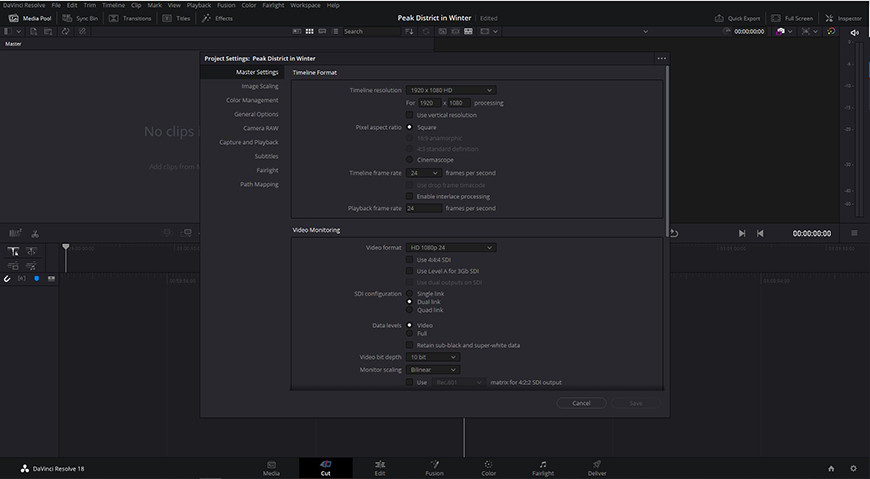The image size is (870, 479).
Task: Open the Inspector panel
Action: click(x=843, y=18)
